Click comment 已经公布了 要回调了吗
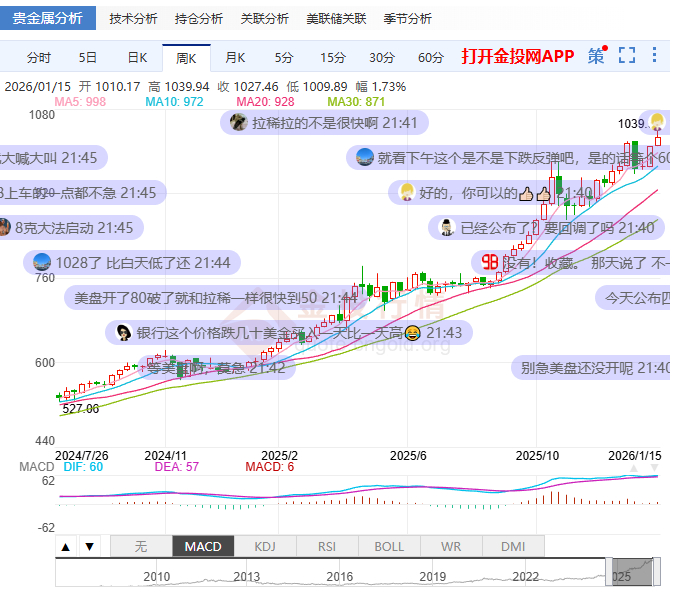Image resolution: width=684 pixels, height=598 pixels. tap(546, 228)
